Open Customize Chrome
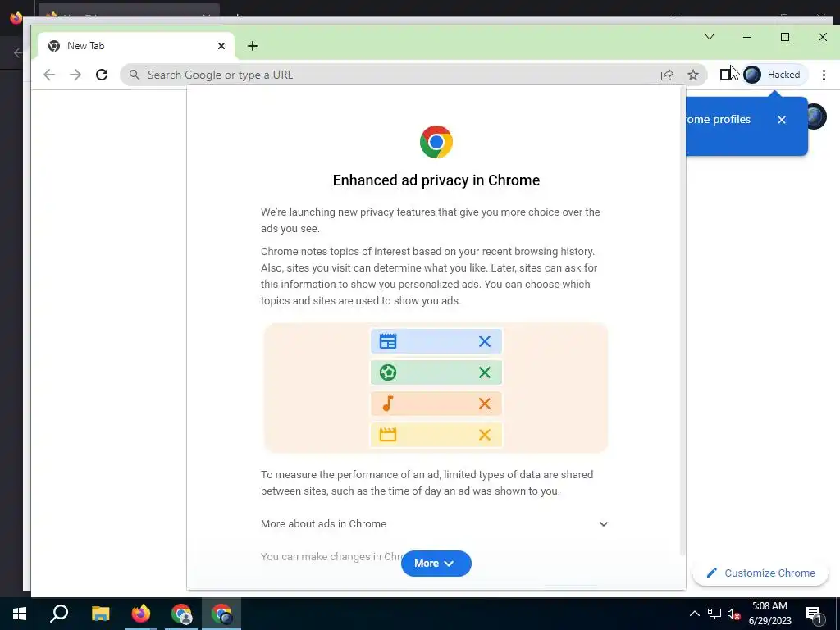840x630 pixels. tap(760, 573)
